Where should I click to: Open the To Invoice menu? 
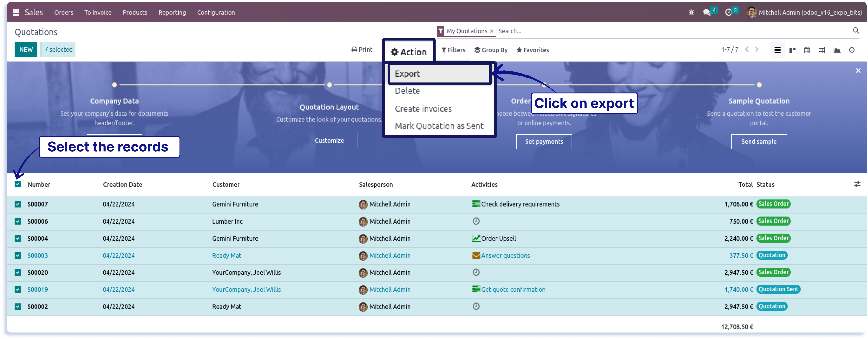[x=98, y=13]
